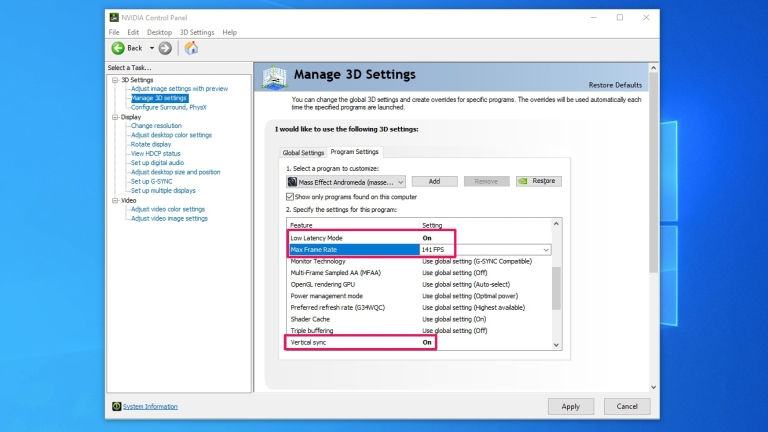This screenshot has height=432, width=768.
Task: Switch to the Global Settings tab
Action: coord(303,153)
